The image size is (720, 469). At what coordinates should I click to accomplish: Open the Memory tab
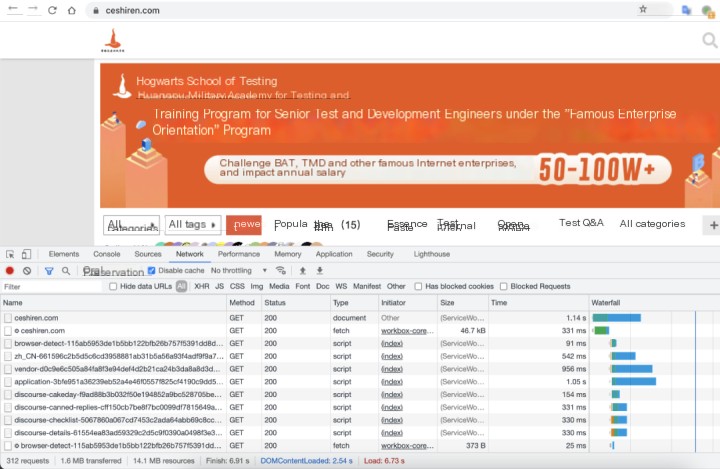(x=287, y=254)
